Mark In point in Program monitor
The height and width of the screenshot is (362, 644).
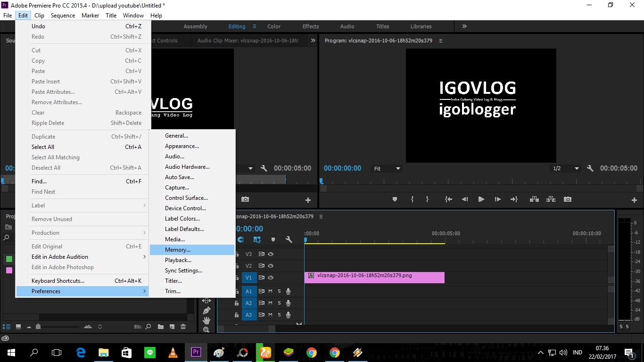pyautogui.click(x=412, y=199)
